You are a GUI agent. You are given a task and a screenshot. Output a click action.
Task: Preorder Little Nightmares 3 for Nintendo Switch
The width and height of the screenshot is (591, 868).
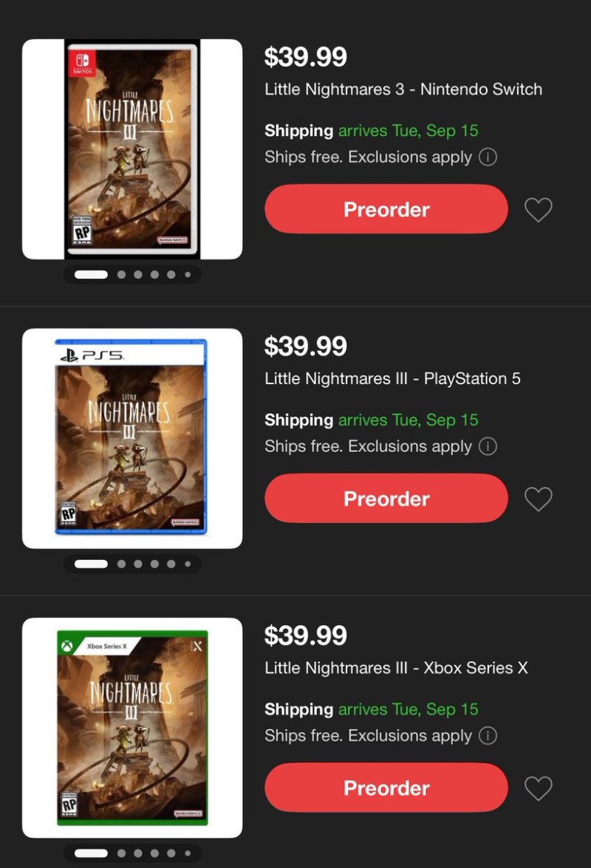point(386,209)
